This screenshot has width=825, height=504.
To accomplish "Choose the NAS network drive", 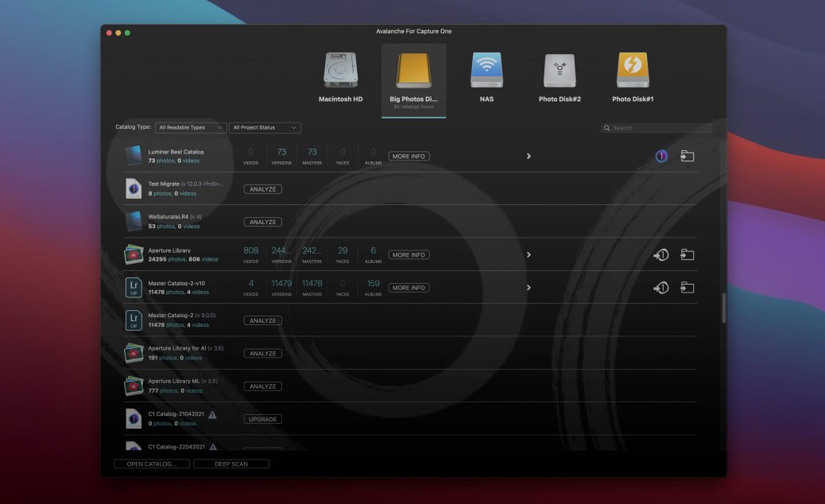I will pyautogui.click(x=486, y=70).
